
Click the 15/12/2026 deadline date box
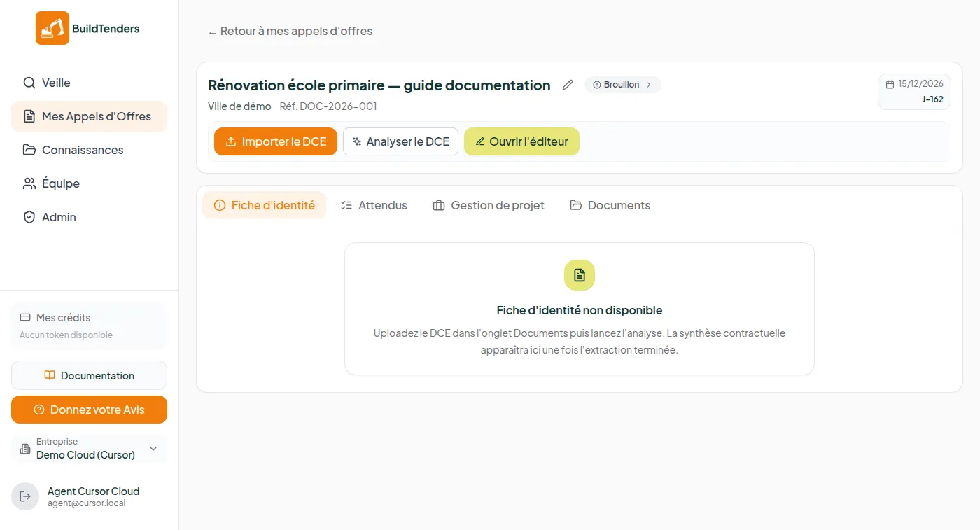[x=914, y=92]
